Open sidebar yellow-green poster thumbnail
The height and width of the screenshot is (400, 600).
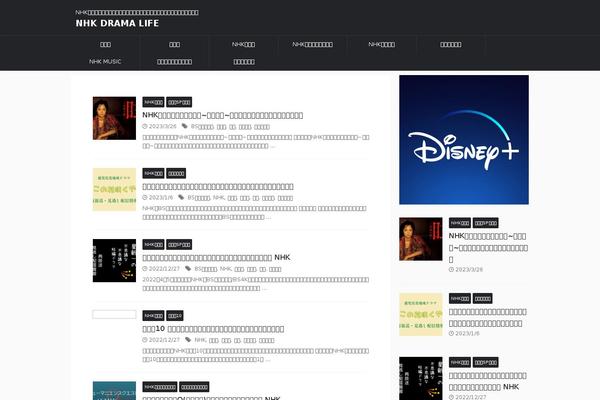(421, 315)
